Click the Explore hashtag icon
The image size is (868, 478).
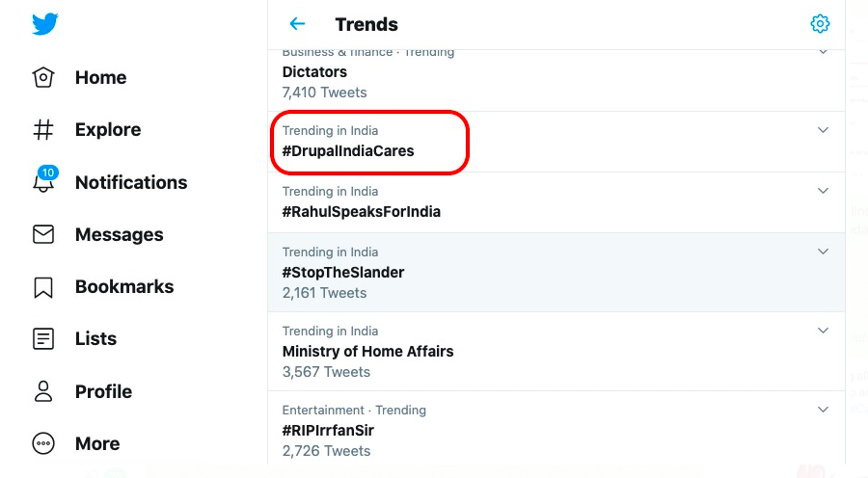[43, 130]
